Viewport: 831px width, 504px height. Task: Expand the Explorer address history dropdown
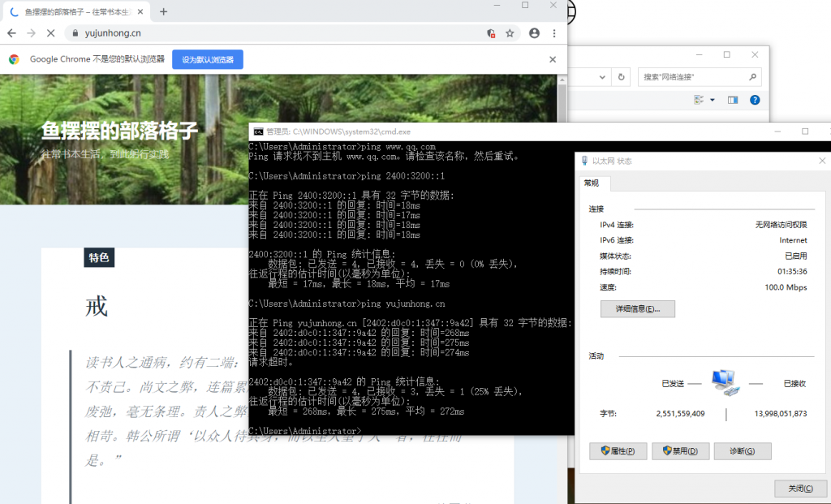pos(601,76)
